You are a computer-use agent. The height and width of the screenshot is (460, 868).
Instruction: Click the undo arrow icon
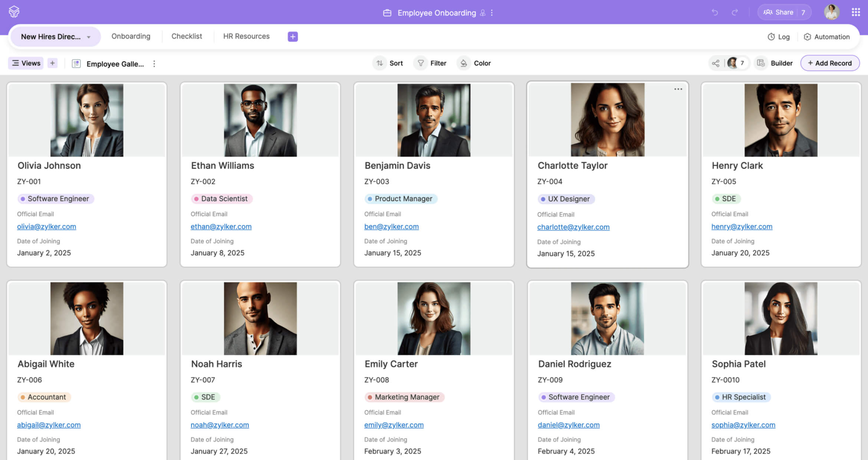coord(714,13)
